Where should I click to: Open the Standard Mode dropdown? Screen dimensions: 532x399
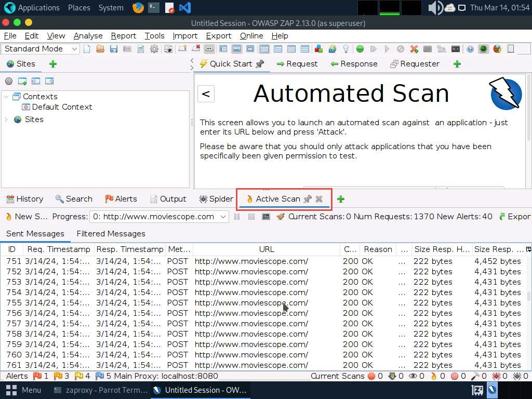41,49
